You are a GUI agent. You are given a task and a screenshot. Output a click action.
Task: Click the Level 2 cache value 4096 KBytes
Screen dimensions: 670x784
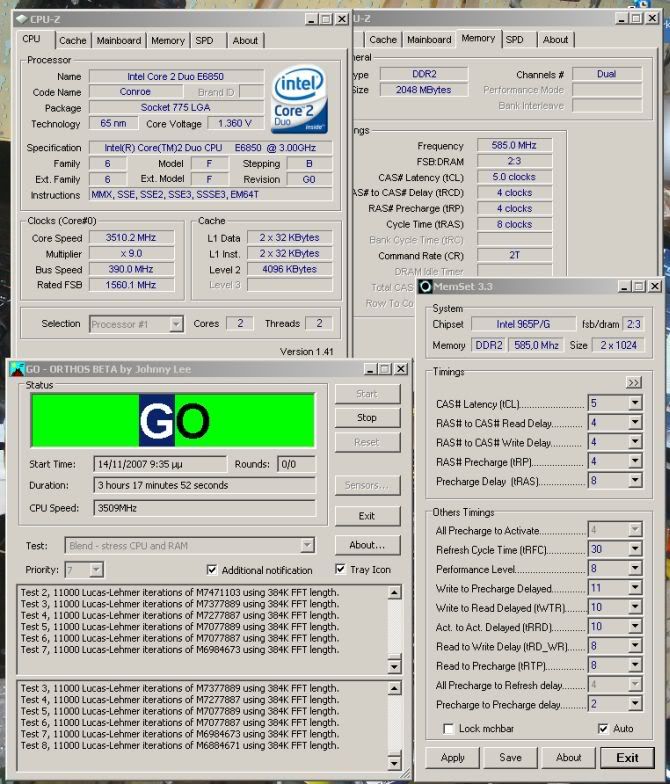click(289, 269)
